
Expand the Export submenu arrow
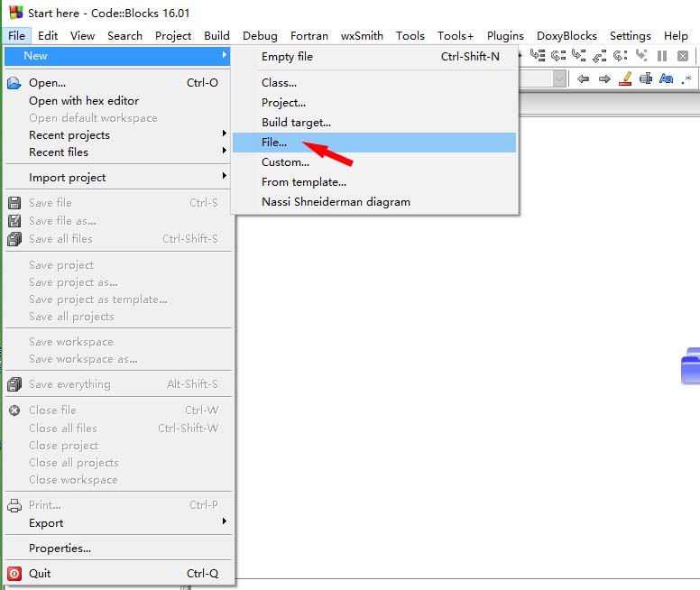pyautogui.click(x=224, y=521)
